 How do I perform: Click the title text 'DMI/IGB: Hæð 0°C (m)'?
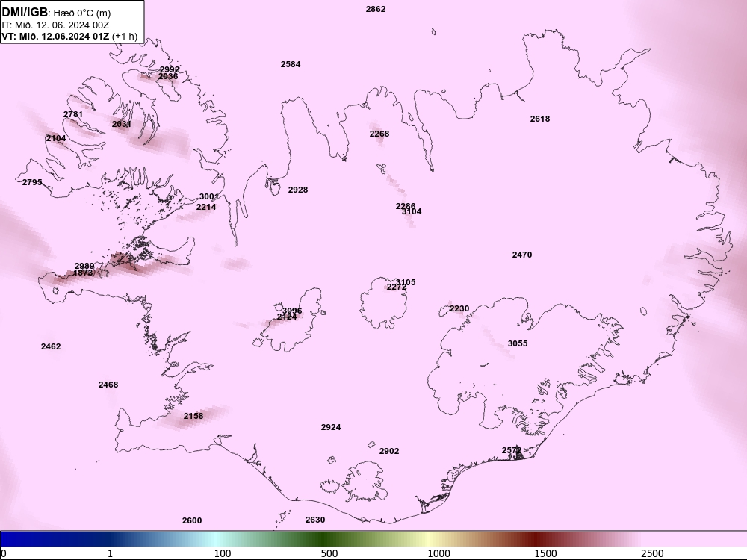click(x=56, y=13)
